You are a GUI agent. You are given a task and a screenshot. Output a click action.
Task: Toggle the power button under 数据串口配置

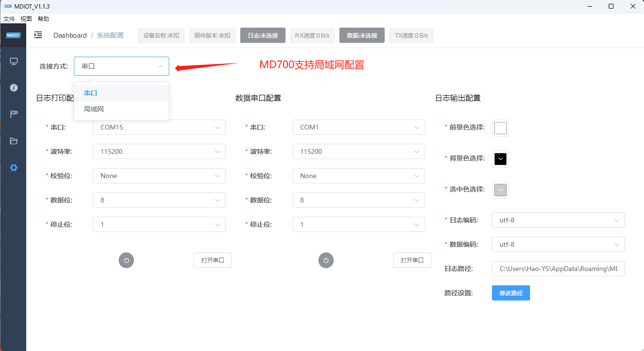pos(326,260)
